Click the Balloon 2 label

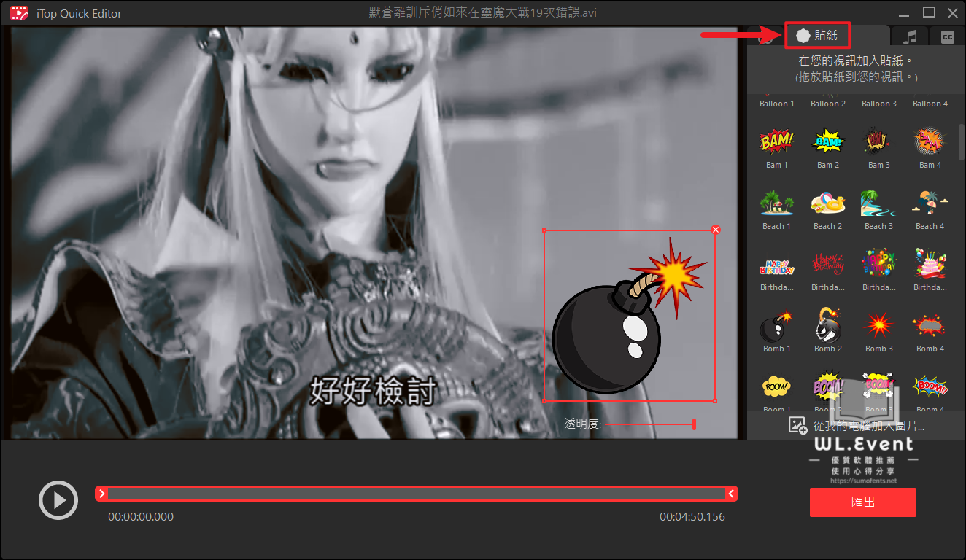click(827, 104)
